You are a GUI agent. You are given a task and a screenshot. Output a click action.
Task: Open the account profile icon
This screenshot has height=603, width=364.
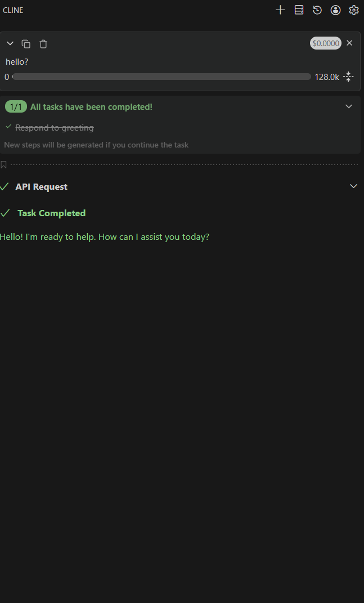coord(335,10)
